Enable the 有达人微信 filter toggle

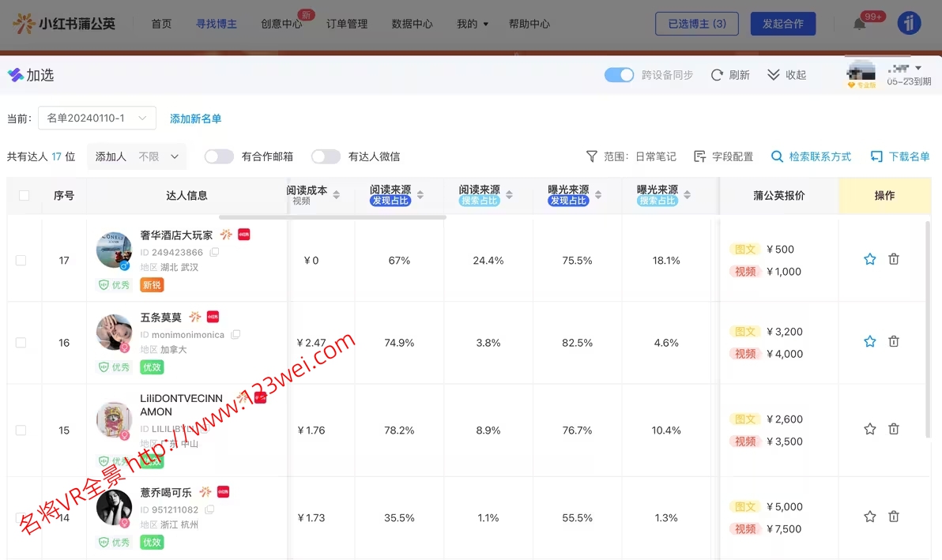click(x=326, y=156)
